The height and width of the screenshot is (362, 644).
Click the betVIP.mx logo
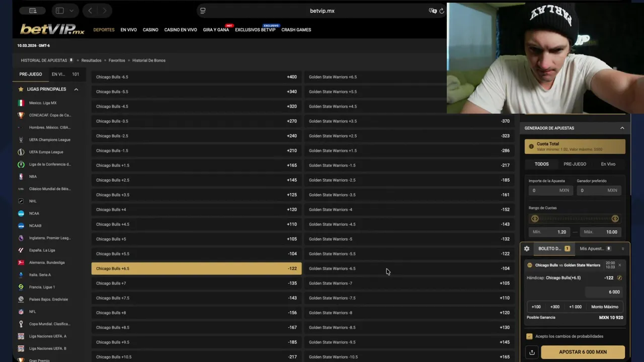pyautogui.click(x=52, y=30)
